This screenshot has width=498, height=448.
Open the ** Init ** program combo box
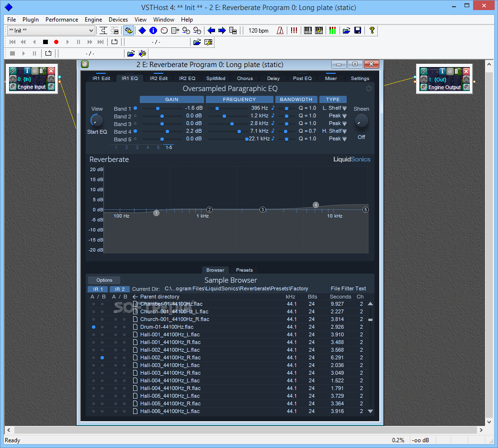(51, 31)
